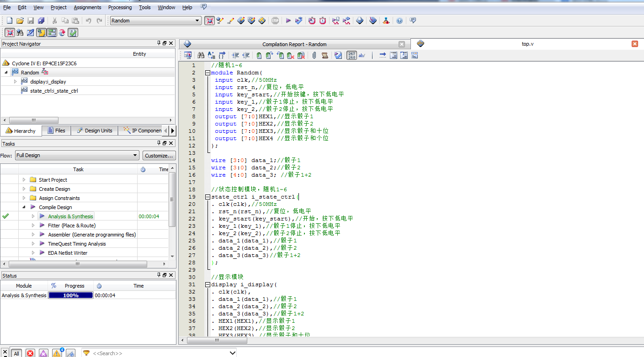Click the Find and Replace icon in editor toolbar
Screen dimensions: 644x357
(211, 55)
